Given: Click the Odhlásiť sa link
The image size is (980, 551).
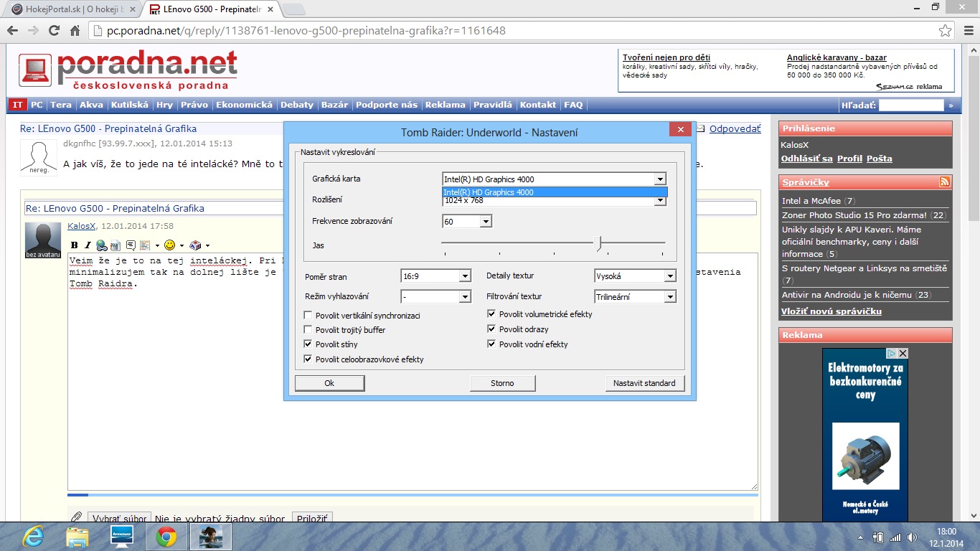Looking at the screenshot, I should pos(807,159).
